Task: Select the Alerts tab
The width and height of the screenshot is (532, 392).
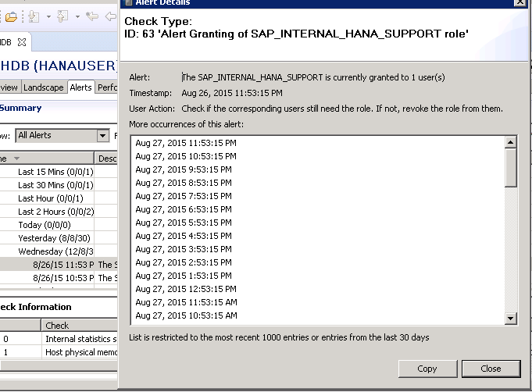Action: pyautogui.click(x=80, y=87)
